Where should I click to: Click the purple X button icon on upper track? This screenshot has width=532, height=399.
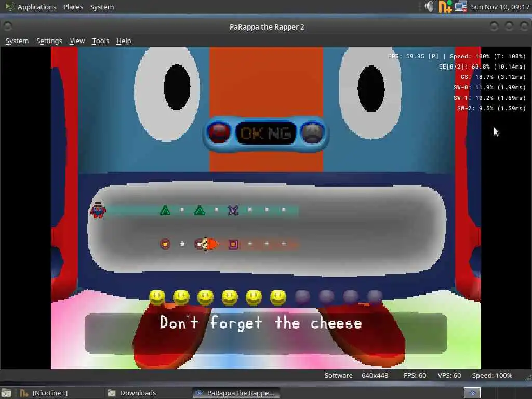click(233, 210)
